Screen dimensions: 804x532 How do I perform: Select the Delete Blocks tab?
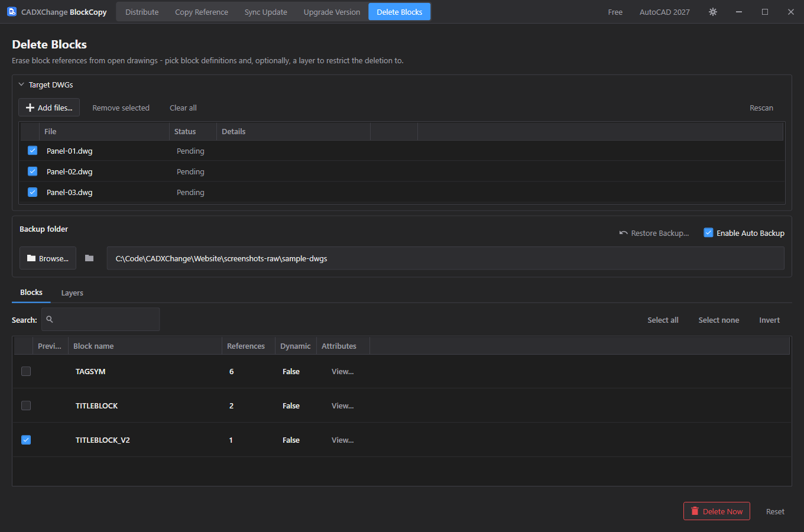(x=400, y=12)
